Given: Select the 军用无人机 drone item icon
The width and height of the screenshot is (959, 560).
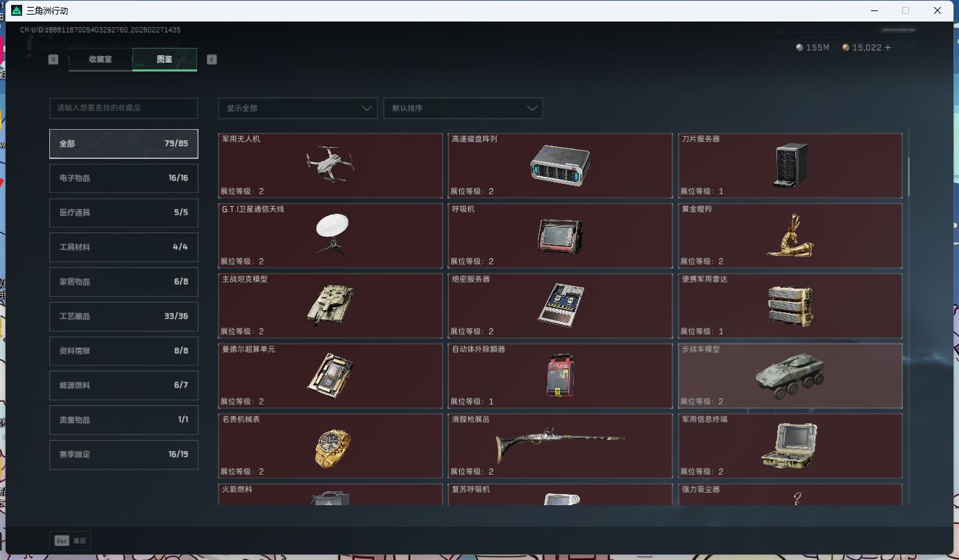Looking at the screenshot, I should coord(331,164).
